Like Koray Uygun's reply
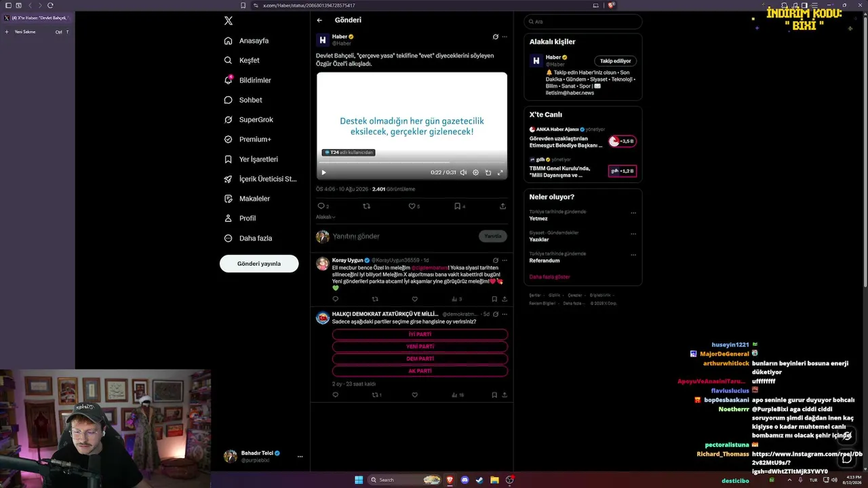The image size is (868, 488). click(x=414, y=299)
